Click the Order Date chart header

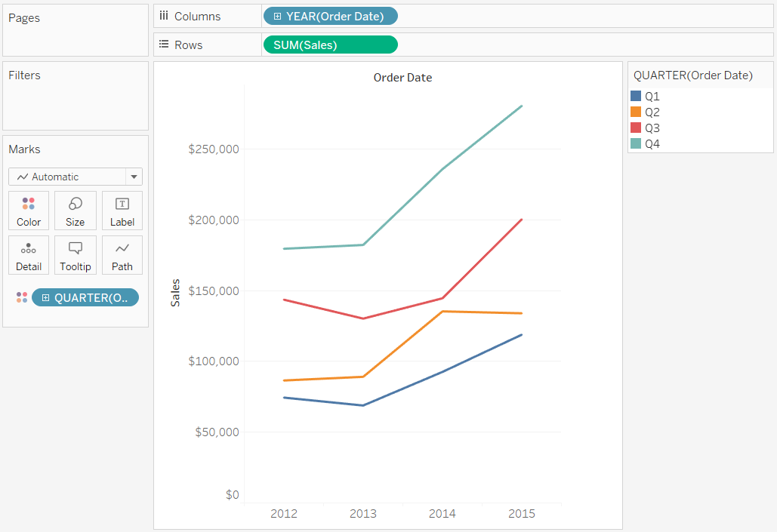402,78
